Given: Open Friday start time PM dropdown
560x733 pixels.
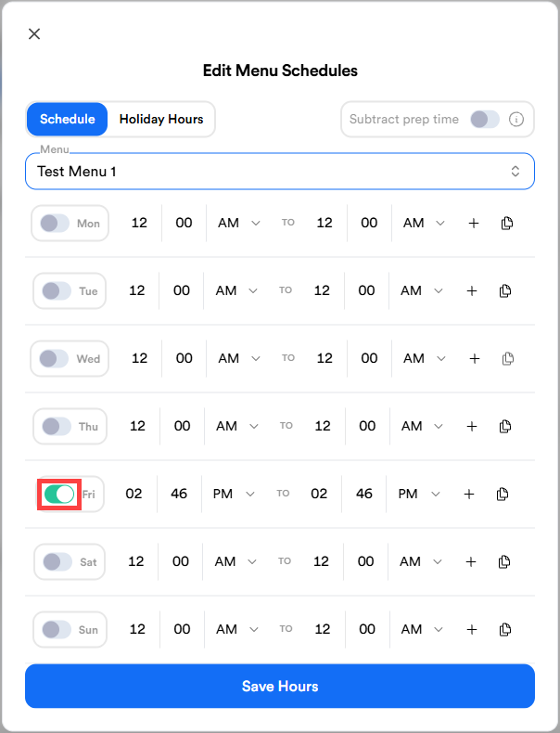Looking at the screenshot, I should [234, 494].
